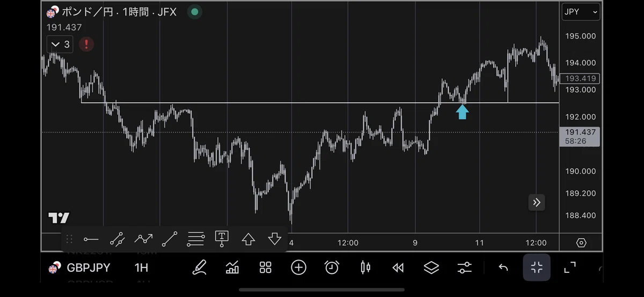Change the 1H timeframe interval
644x297 pixels.
pyautogui.click(x=141, y=268)
